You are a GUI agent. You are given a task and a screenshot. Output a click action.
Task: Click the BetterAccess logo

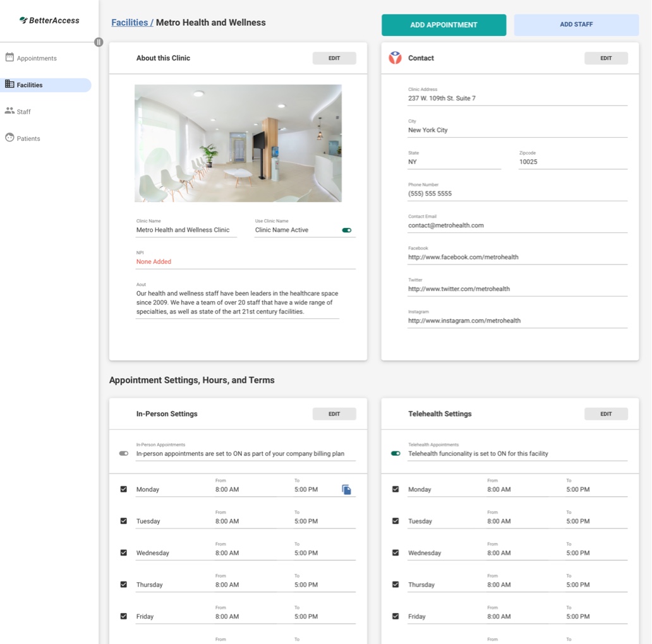pyautogui.click(x=49, y=20)
